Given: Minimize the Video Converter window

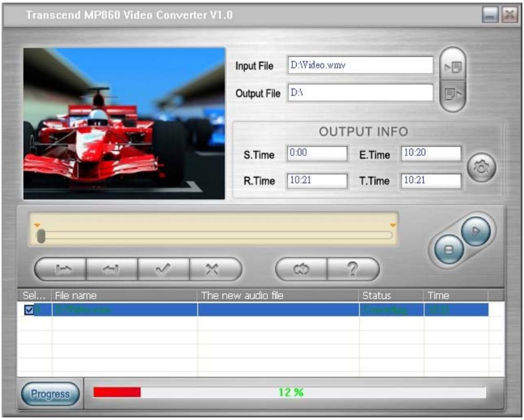Looking at the screenshot, I should tap(490, 15).
